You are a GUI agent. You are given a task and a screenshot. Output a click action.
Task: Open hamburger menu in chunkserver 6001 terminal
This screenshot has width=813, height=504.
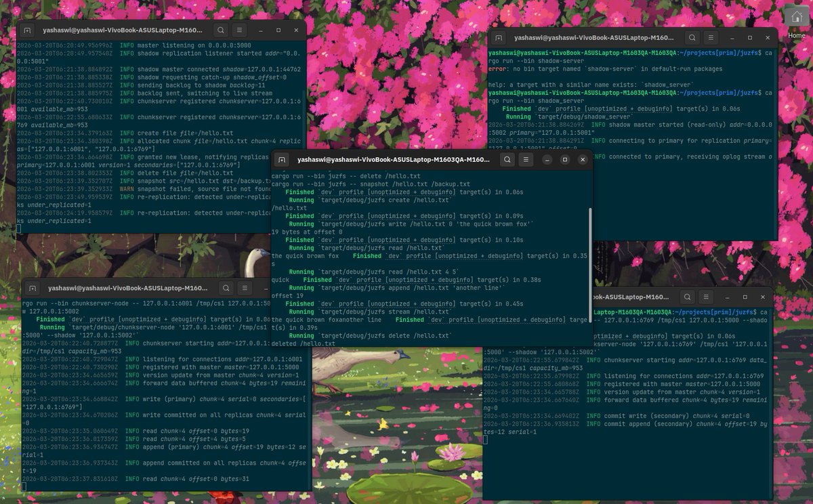[x=245, y=288]
